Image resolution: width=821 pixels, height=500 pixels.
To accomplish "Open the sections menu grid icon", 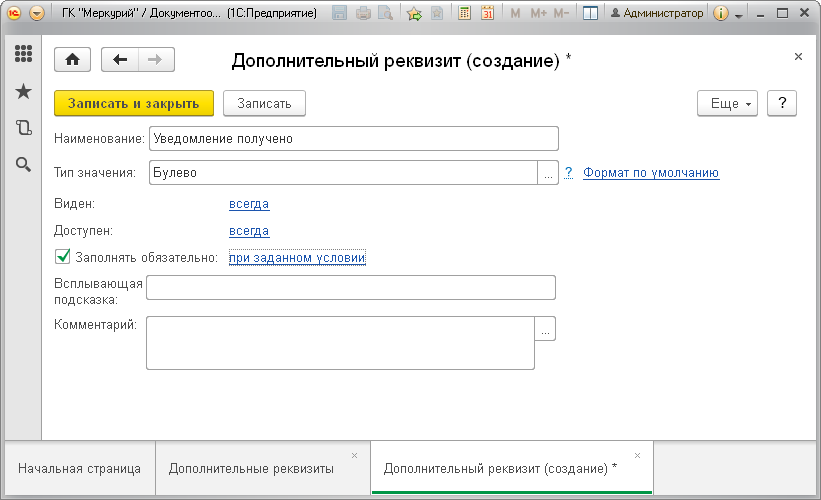I will 23,53.
